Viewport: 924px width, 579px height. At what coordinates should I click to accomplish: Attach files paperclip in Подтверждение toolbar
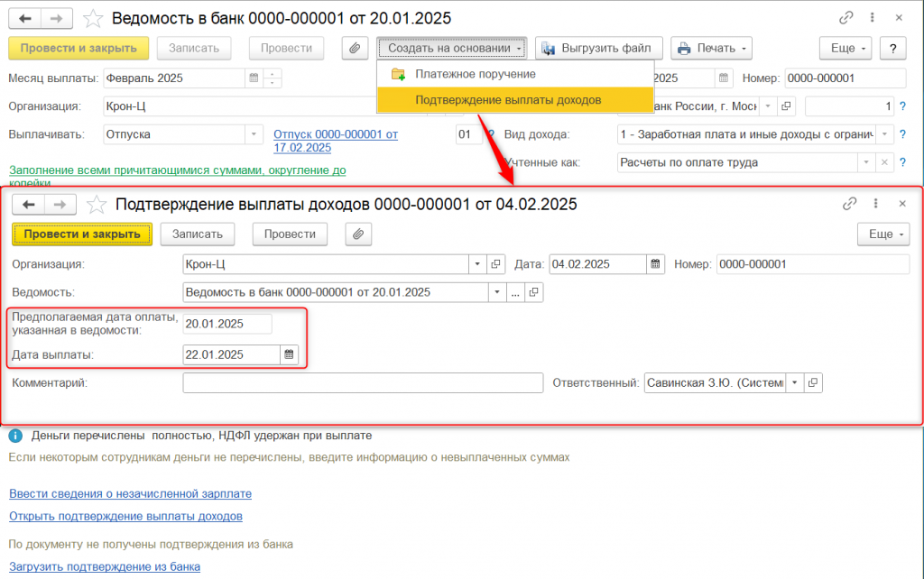[x=358, y=234]
